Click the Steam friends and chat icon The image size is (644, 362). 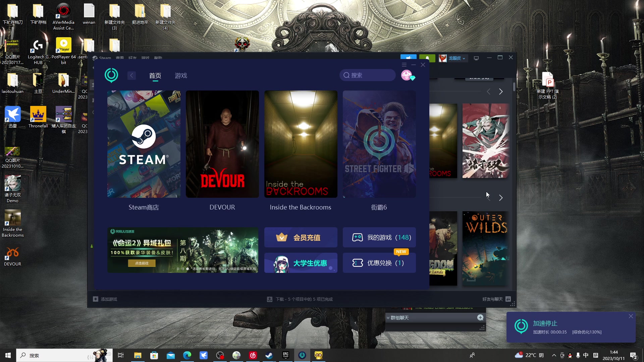[x=508, y=299]
